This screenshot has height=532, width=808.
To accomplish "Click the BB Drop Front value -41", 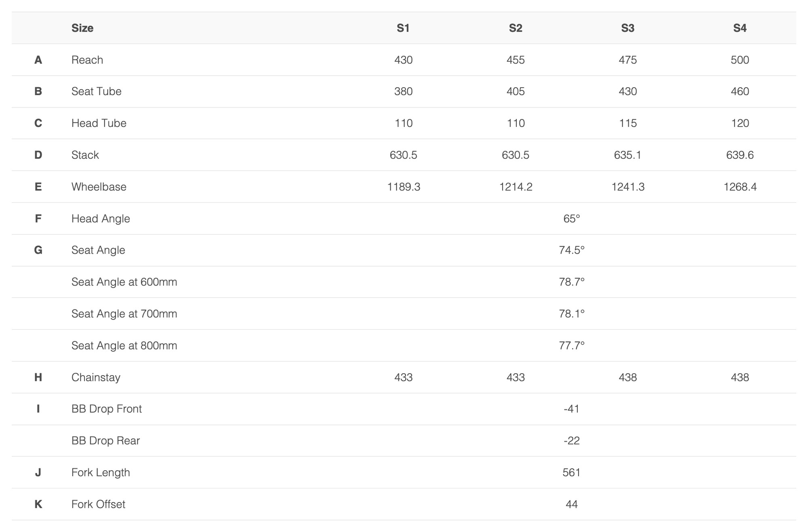I will click(x=572, y=409).
